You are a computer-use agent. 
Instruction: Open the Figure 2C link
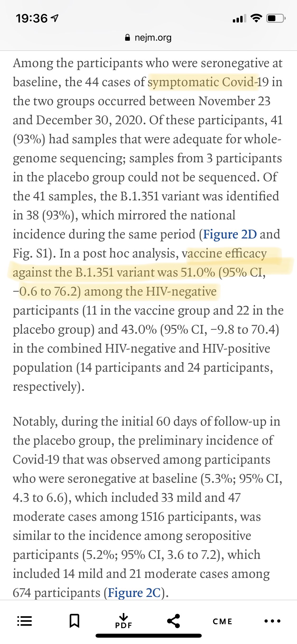(x=134, y=593)
